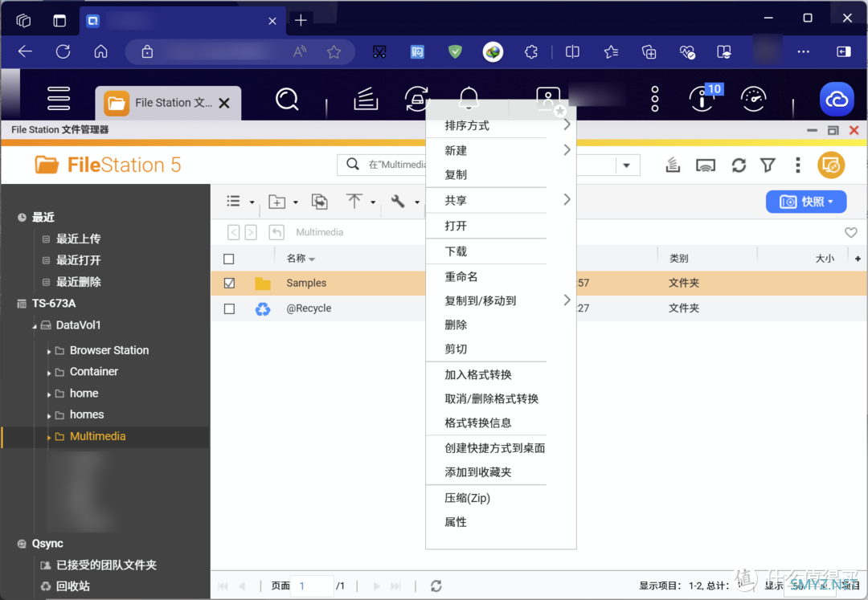Select the Multimedia folder in tree

pos(97,436)
